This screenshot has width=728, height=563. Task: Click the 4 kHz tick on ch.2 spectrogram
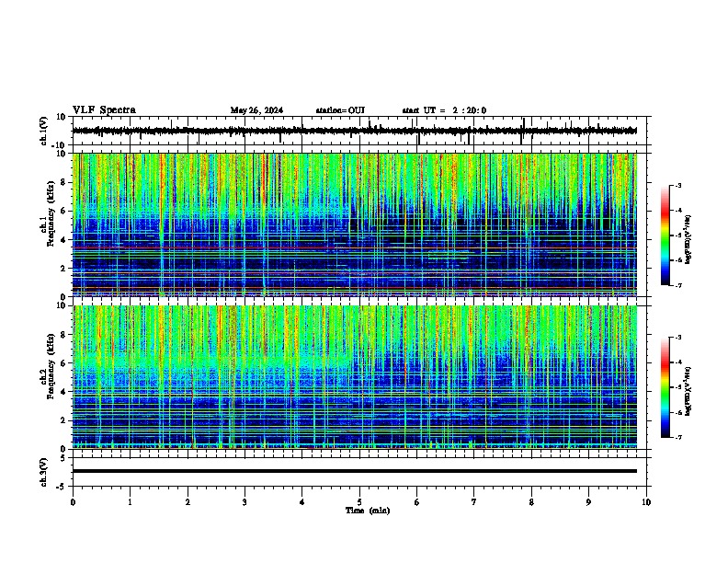tap(64, 392)
